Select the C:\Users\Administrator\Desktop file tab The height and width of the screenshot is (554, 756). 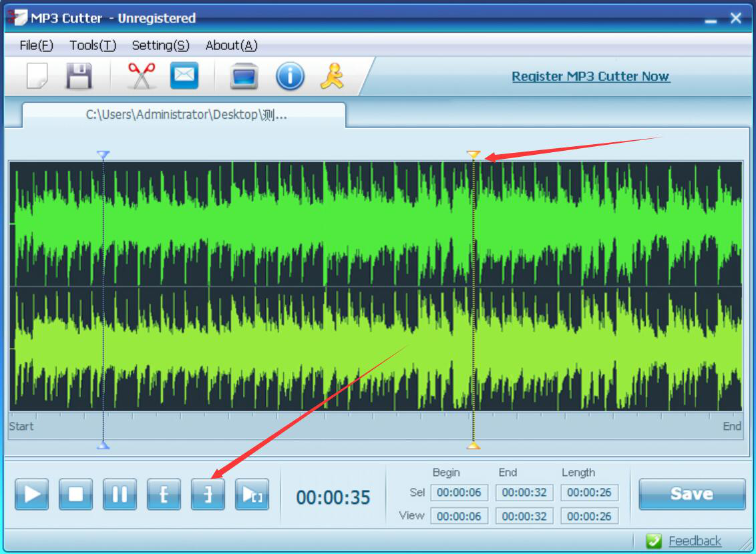point(184,115)
